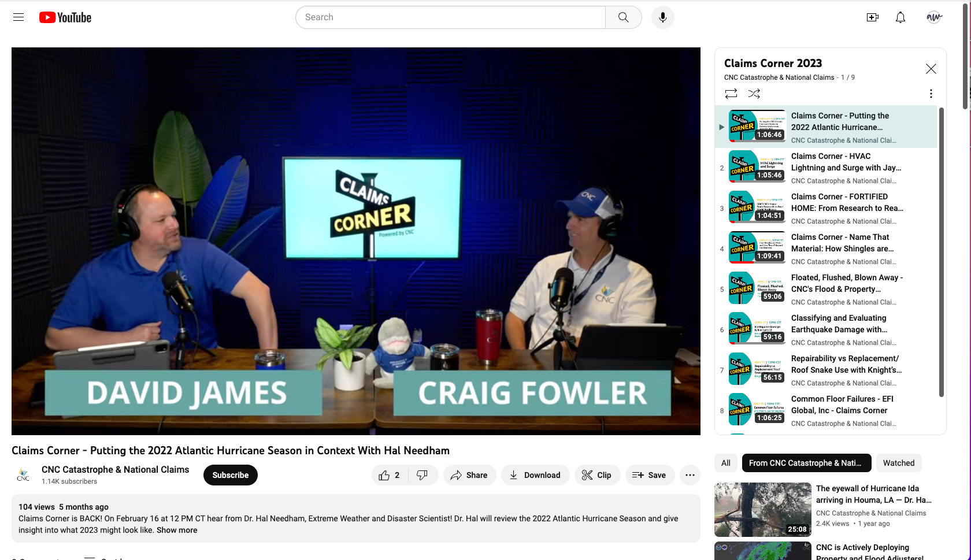Share this video
This screenshot has height=560, width=971.
[469, 475]
